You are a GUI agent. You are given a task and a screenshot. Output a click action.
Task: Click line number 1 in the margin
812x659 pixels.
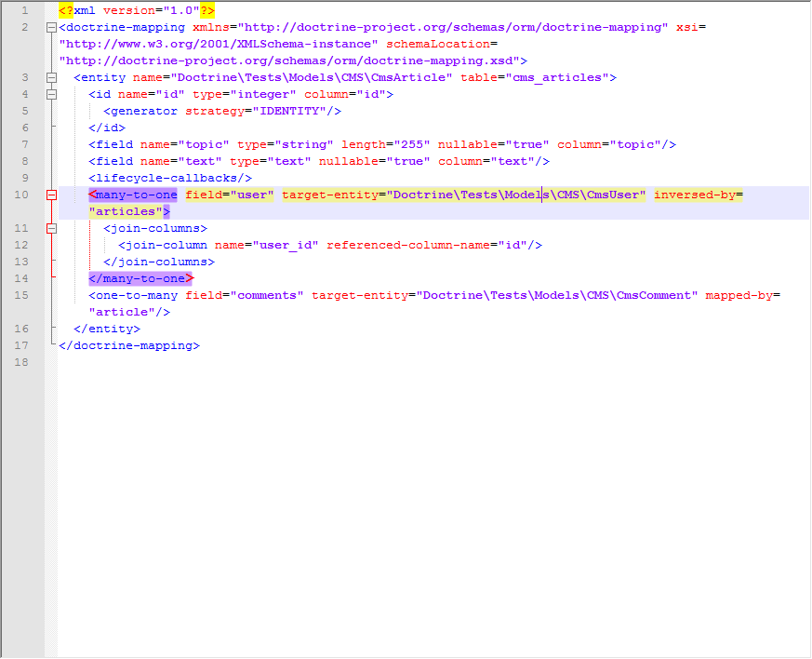tap(25, 10)
